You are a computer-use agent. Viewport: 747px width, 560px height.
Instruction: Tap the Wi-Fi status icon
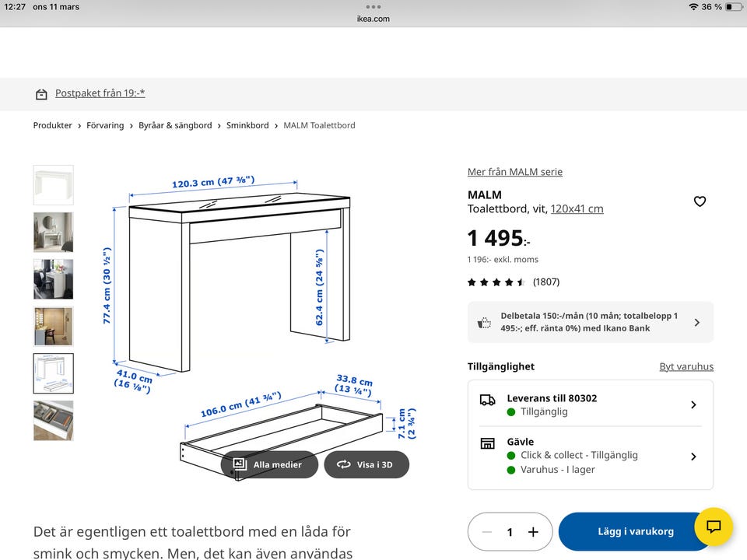[x=693, y=7]
